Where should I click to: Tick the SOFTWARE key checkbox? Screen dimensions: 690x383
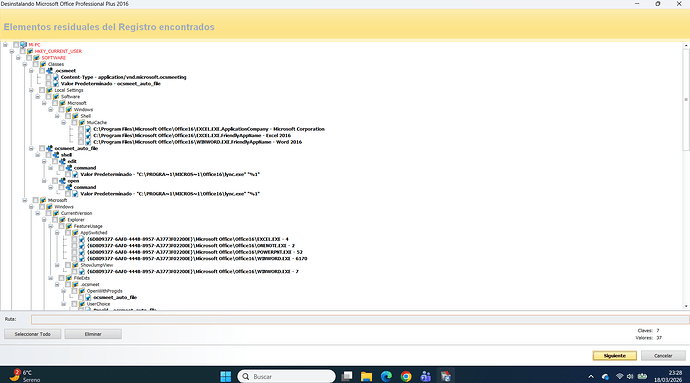click(29, 58)
